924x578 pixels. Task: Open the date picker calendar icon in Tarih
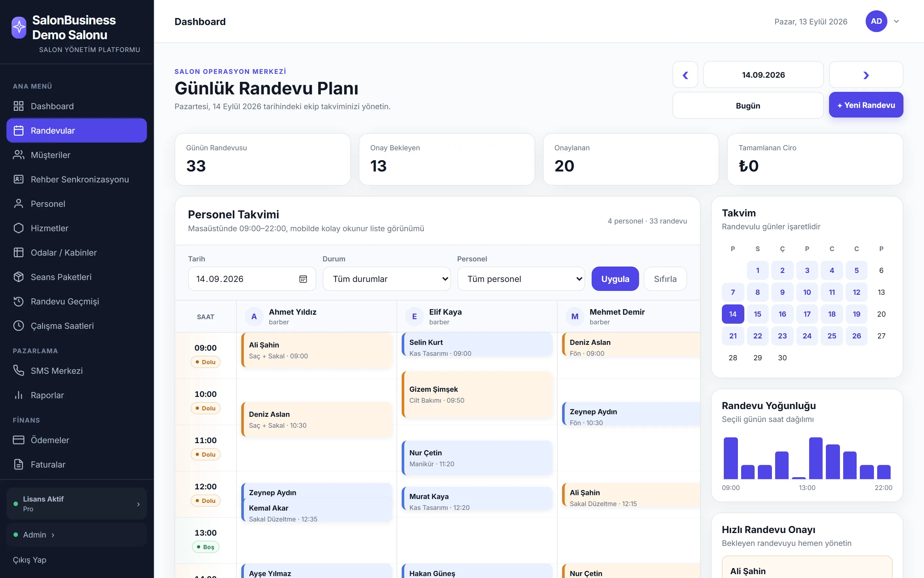[x=303, y=279]
